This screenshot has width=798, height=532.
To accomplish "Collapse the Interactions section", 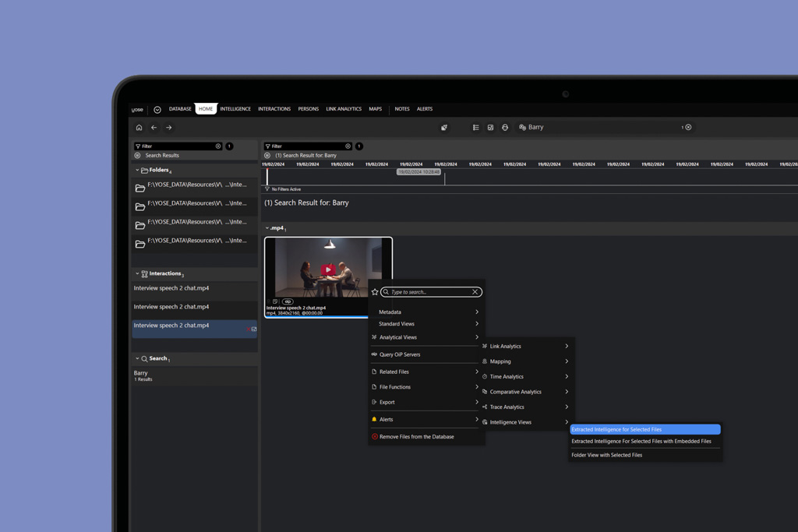I will [137, 273].
